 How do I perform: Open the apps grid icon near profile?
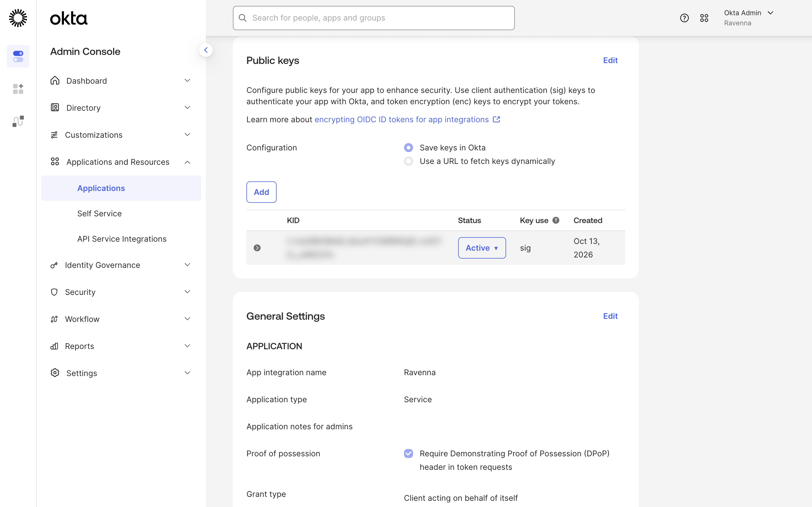click(x=704, y=18)
